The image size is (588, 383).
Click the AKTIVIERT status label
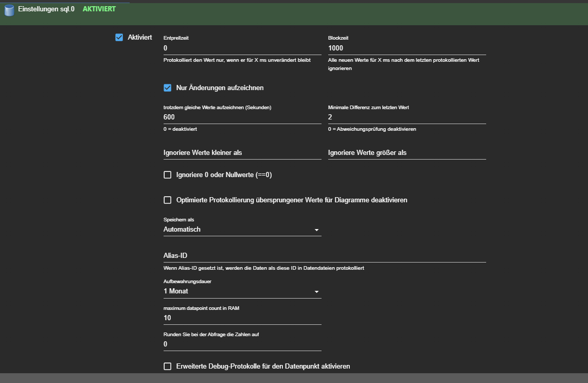click(x=99, y=9)
